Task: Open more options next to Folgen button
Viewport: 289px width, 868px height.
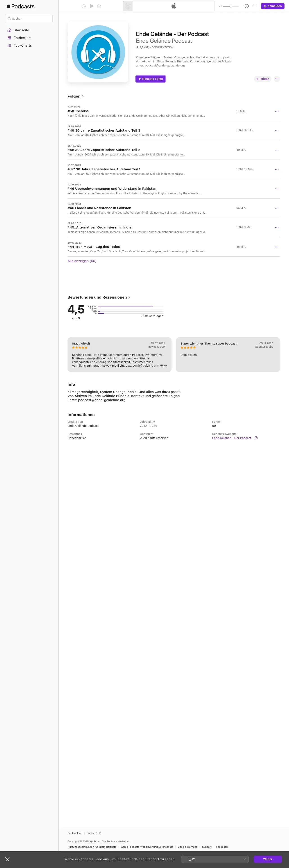Action: (277, 79)
